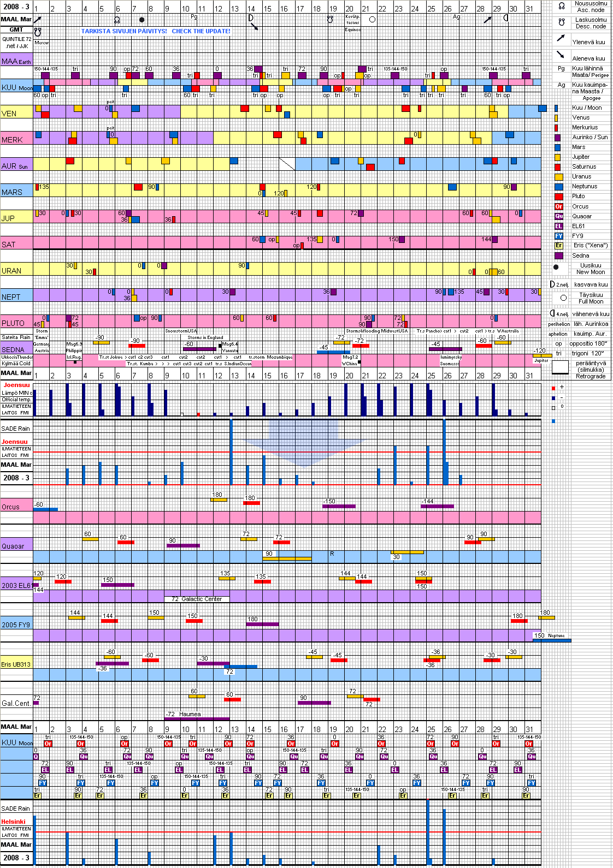Click the purple Quaoar 'Qu' legend icon

(x=558, y=216)
